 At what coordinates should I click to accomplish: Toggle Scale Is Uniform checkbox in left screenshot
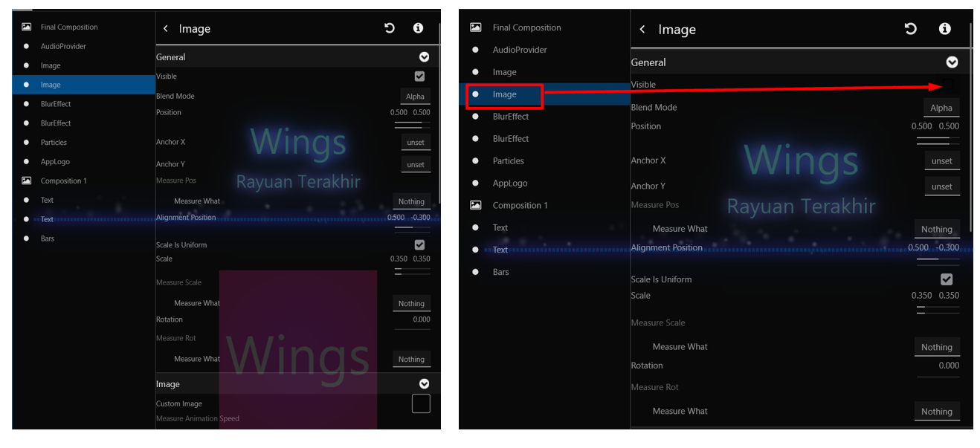click(x=419, y=245)
